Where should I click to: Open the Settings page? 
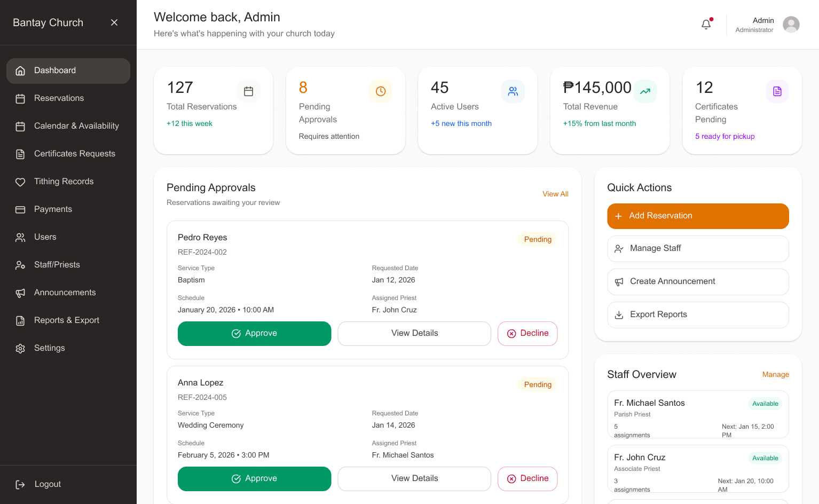tap(49, 348)
